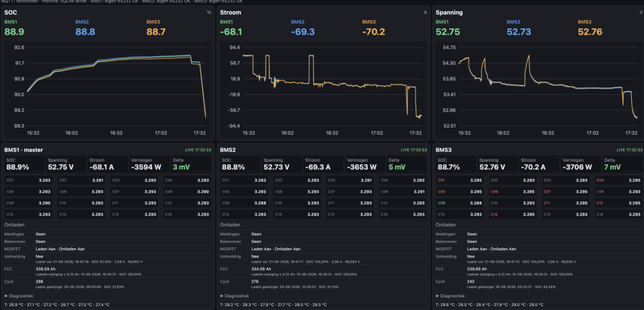Click FCC value 339.69 Ah
The image size is (644, 310).
(477, 270)
